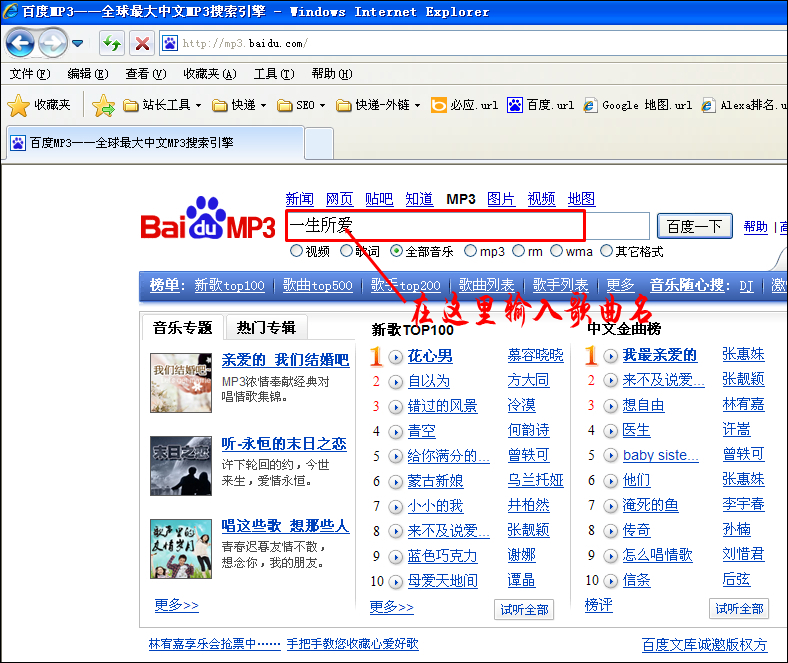Click the add-to-favorites star icon
This screenshot has height=663, width=788.
click(x=103, y=106)
